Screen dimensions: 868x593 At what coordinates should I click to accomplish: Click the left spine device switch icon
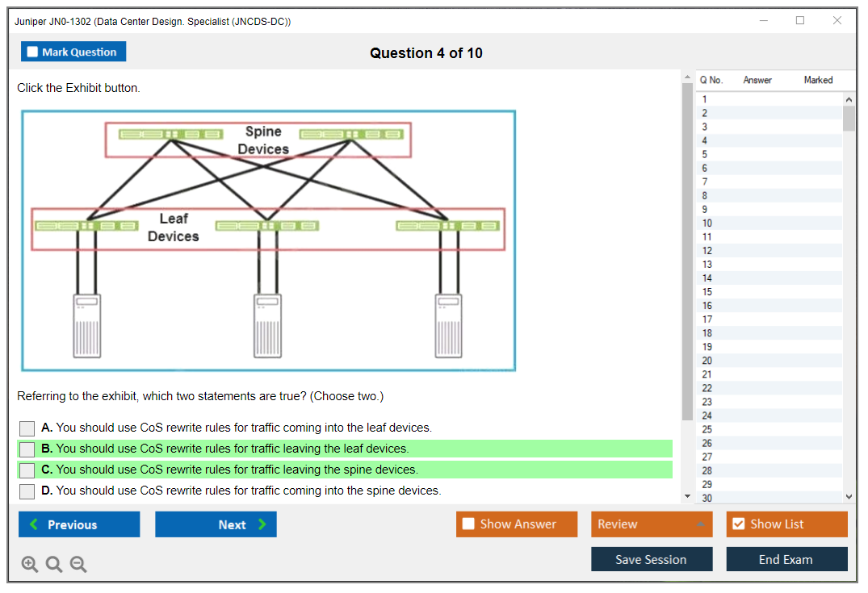171,134
